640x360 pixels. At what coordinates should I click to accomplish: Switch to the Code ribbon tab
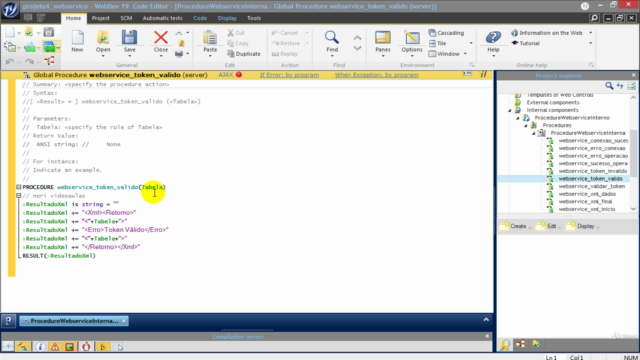[200, 18]
